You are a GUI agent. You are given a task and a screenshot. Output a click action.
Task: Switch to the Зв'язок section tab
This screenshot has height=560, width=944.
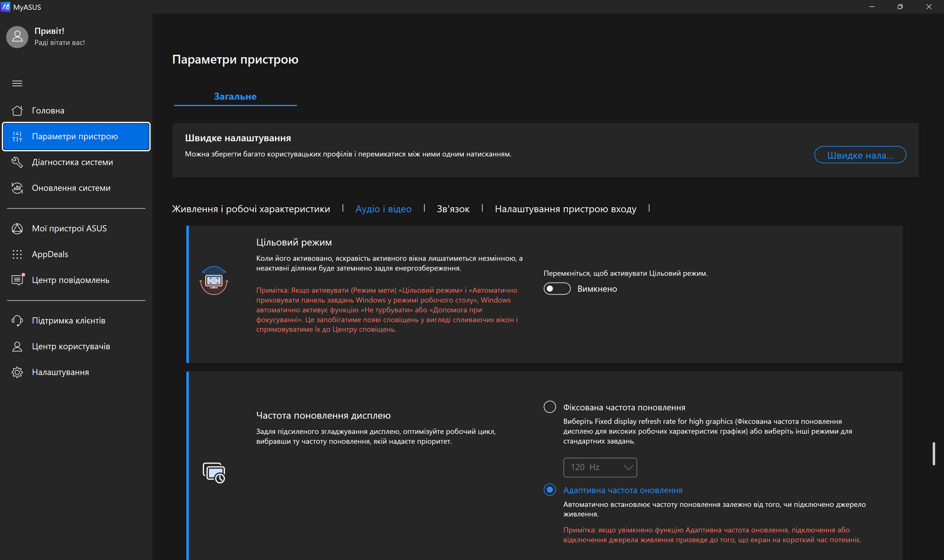(x=453, y=209)
